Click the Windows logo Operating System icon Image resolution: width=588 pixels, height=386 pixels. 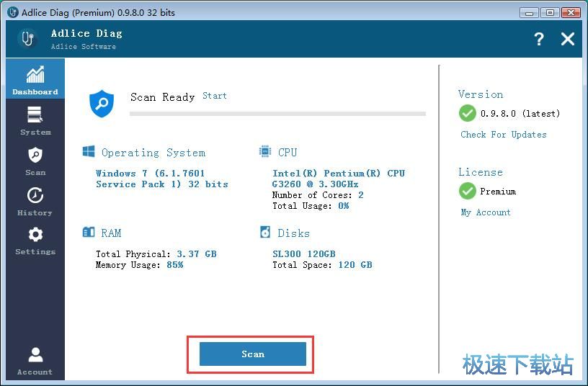pos(89,151)
